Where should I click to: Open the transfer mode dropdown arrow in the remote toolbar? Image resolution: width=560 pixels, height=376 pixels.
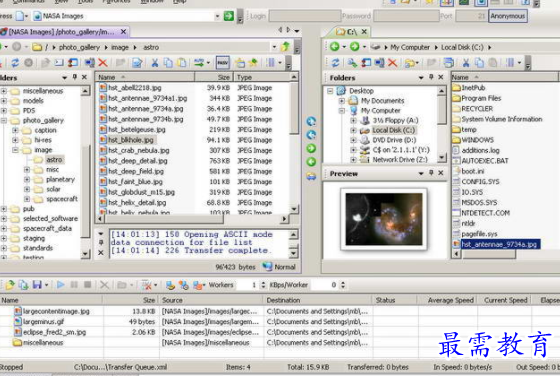click(x=208, y=63)
